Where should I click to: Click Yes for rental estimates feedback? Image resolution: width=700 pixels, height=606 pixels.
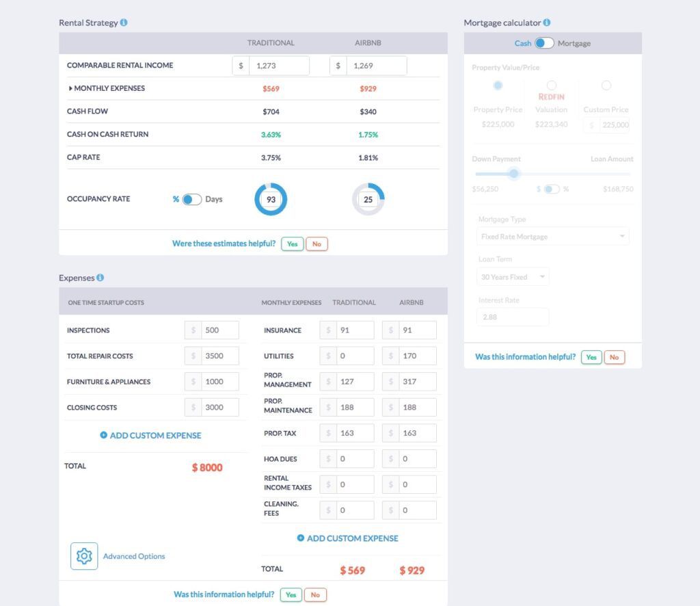coord(292,243)
